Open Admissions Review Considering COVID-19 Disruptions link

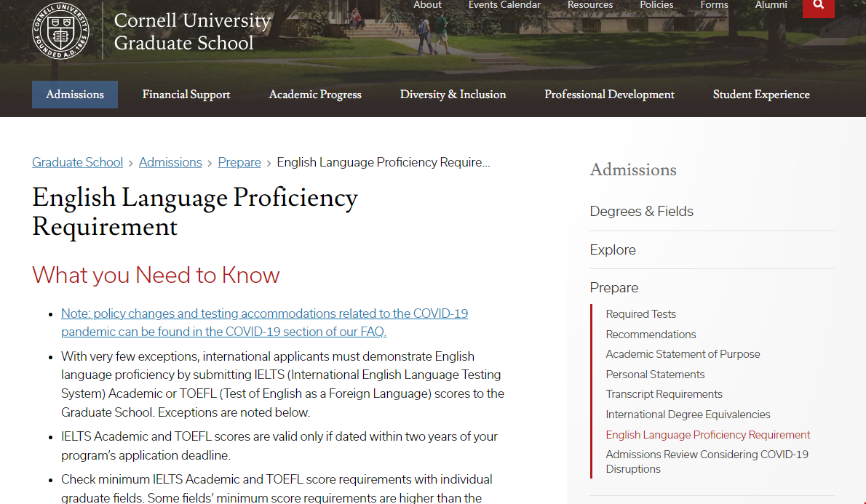[x=707, y=462]
